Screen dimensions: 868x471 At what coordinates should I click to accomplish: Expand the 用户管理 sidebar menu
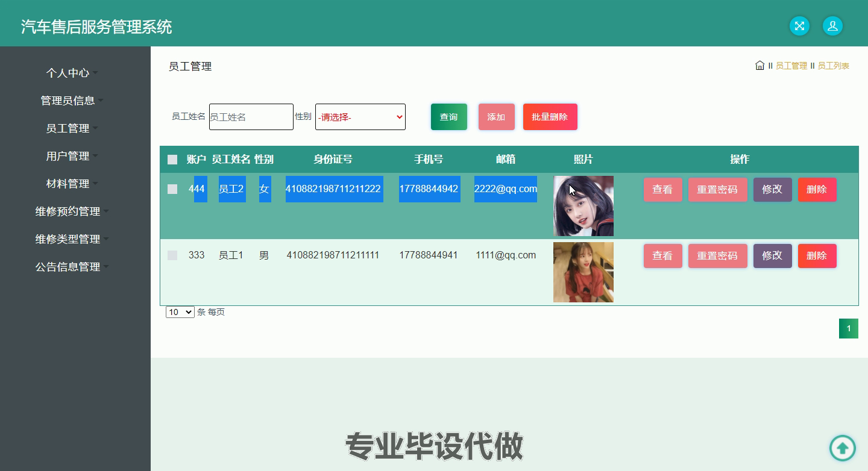tap(72, 156)
